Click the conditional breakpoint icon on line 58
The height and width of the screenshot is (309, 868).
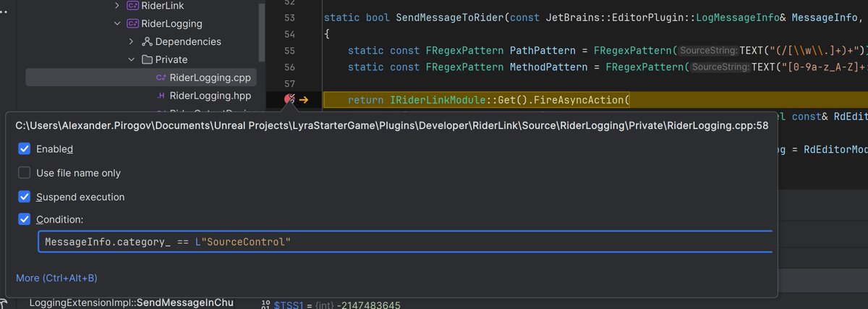pos(289,100)
